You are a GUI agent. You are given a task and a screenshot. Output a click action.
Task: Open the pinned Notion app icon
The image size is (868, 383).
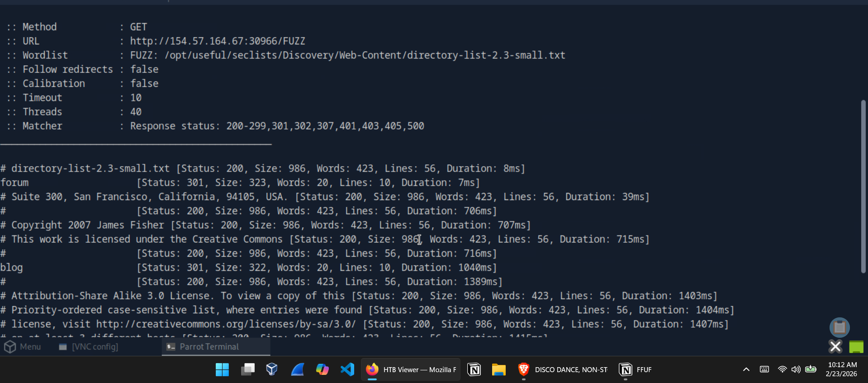pos(474,369)
